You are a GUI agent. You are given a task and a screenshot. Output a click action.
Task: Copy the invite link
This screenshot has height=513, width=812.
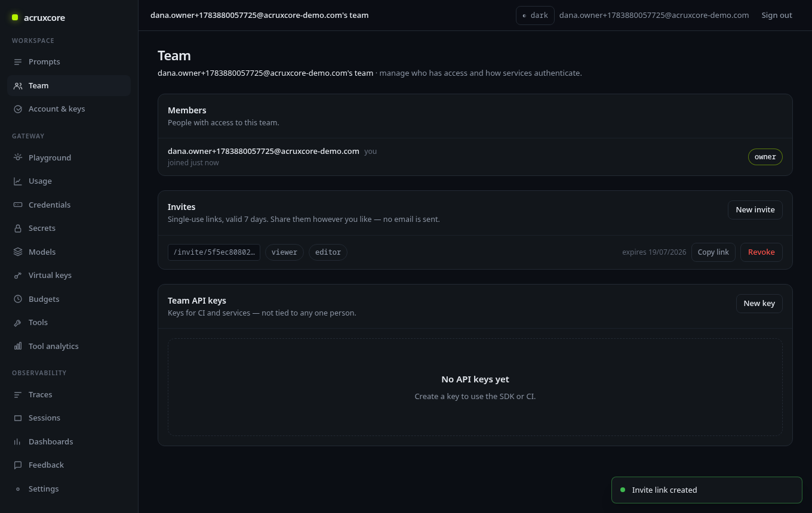[x=713, y=252]
